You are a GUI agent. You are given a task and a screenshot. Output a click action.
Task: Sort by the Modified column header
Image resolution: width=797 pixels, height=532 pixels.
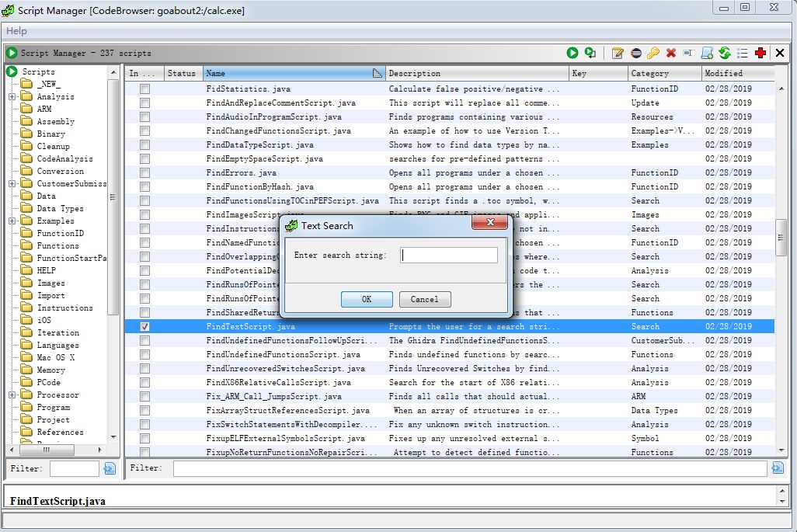coord(738,73)
